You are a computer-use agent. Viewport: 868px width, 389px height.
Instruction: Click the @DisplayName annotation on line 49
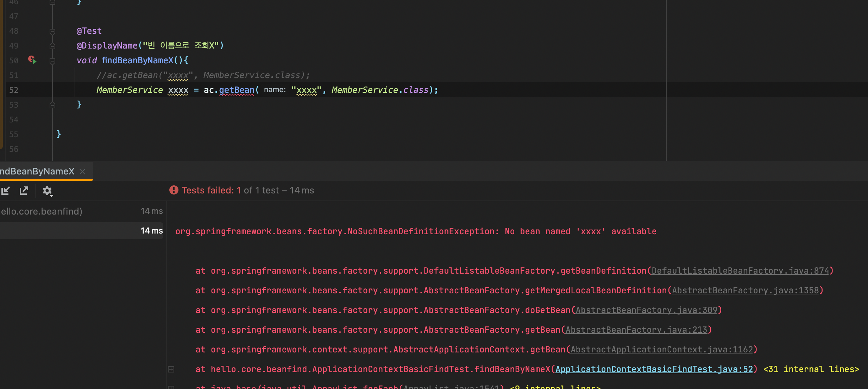point(107,46)
